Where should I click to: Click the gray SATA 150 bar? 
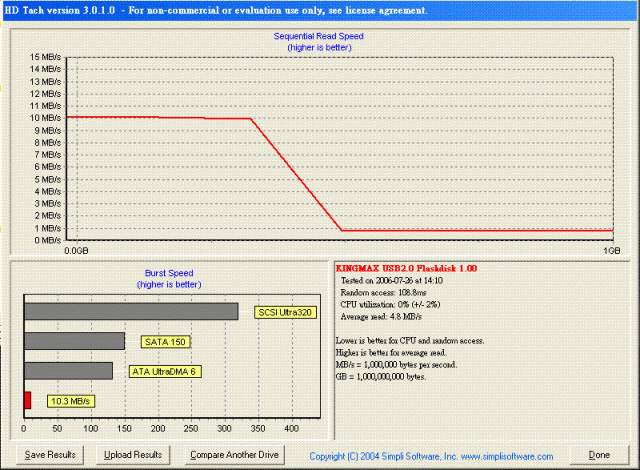point(74,341)
